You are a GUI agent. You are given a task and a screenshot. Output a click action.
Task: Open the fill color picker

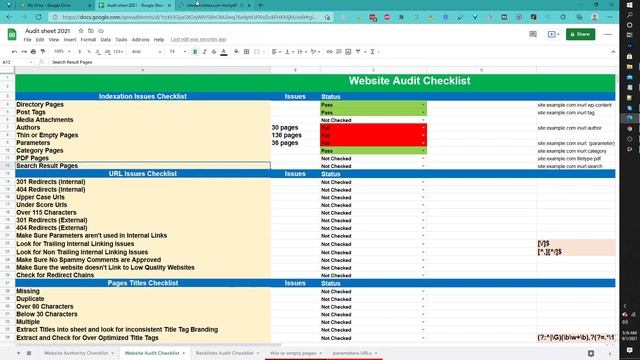click(236, 52)
